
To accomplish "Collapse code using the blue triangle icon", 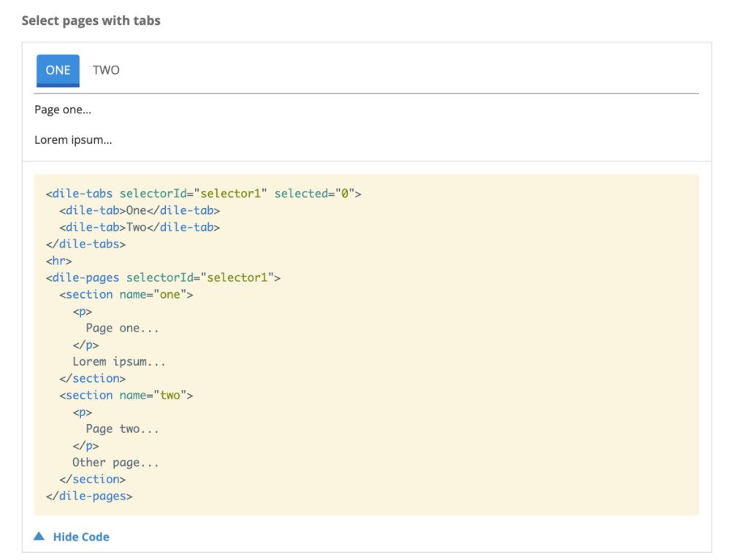I will (x=39, y=537).
